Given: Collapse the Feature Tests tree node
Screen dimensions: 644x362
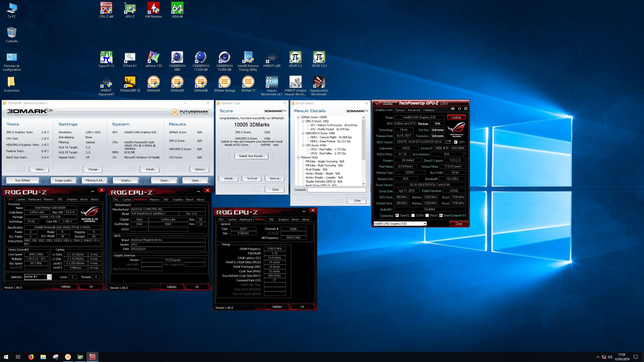Looking at the screenshot, I should (298, 157).
